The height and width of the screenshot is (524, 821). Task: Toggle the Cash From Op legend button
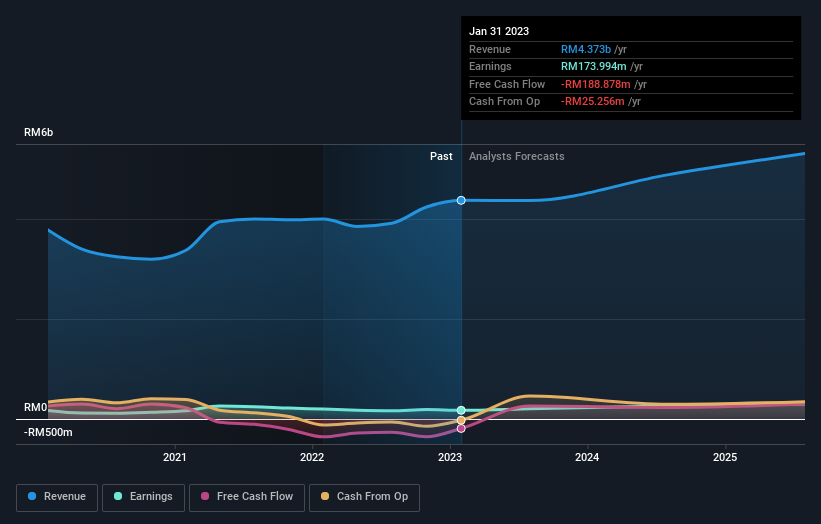pos(364,497)
